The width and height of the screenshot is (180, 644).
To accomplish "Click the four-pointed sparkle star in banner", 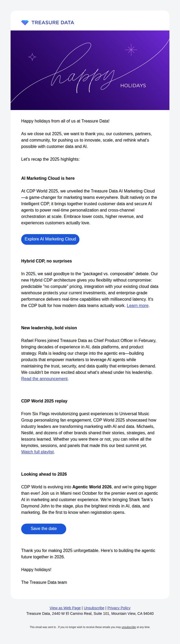I will point(32,57).
